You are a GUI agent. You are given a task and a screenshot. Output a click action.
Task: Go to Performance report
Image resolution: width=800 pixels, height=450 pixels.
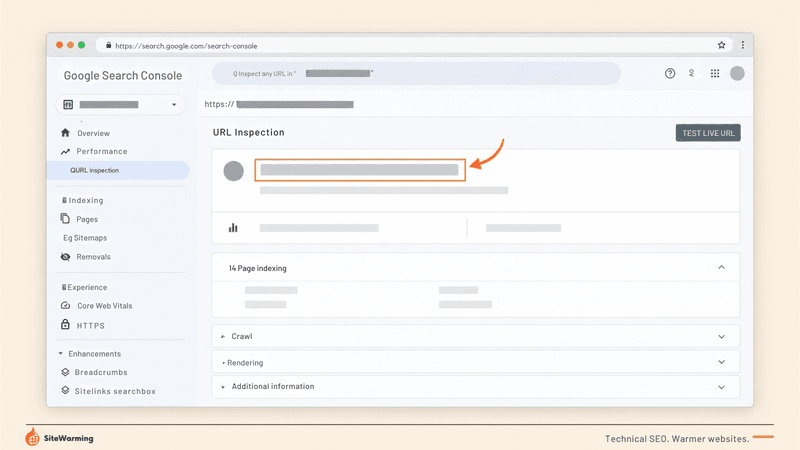pyautogui.click(x=102, y=152)
